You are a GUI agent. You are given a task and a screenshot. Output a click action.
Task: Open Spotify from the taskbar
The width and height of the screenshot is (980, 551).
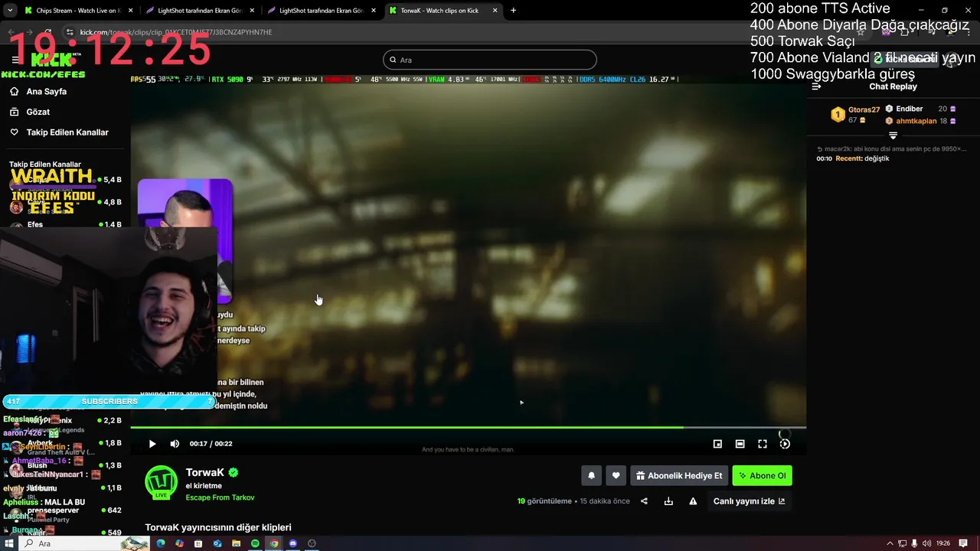(x=255, y=543)
